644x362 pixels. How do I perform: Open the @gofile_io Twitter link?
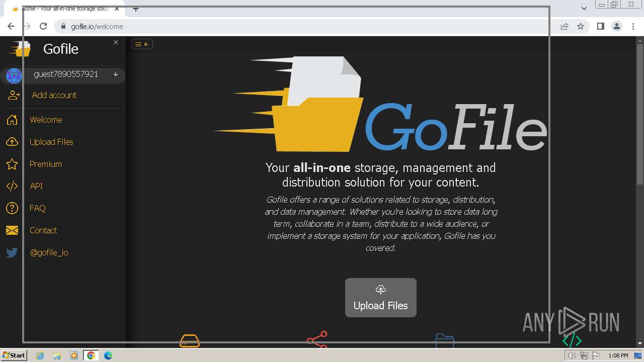coord(49,252)
